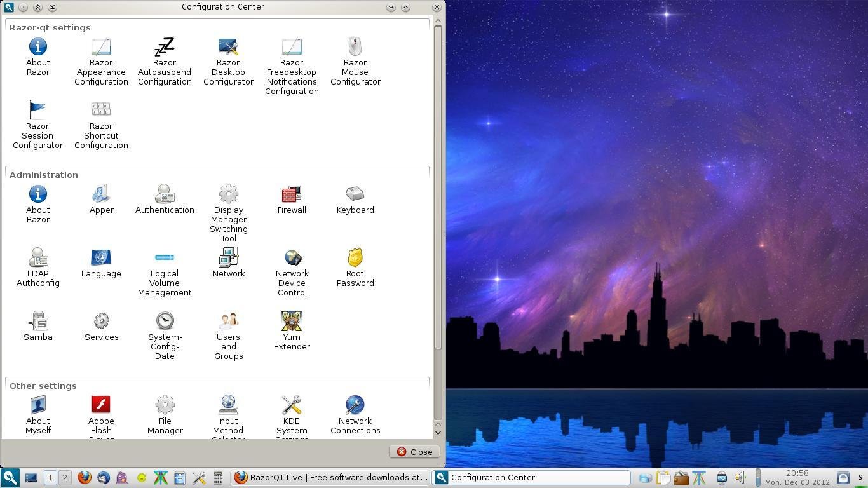Launch Apper package manager
The width and height of the screenshot is (868, 488).
point(101,200)
